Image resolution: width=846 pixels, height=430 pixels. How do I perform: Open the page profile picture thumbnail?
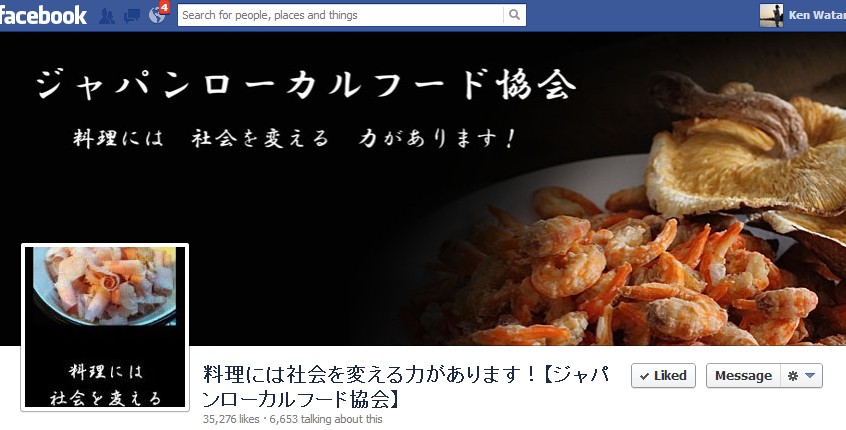(x=105, y=327)
